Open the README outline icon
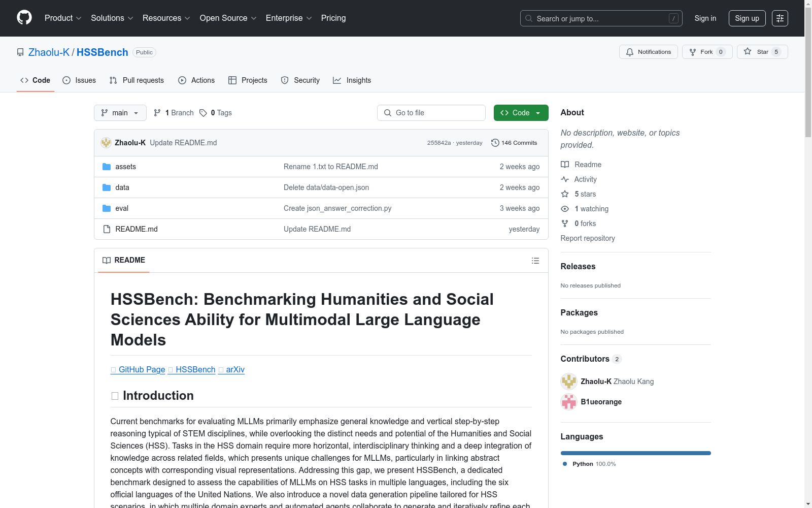 (x=535, y=261)
